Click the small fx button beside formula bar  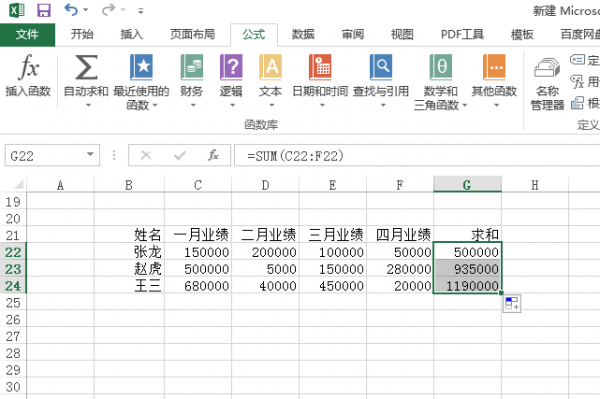(x=213, y=155)
